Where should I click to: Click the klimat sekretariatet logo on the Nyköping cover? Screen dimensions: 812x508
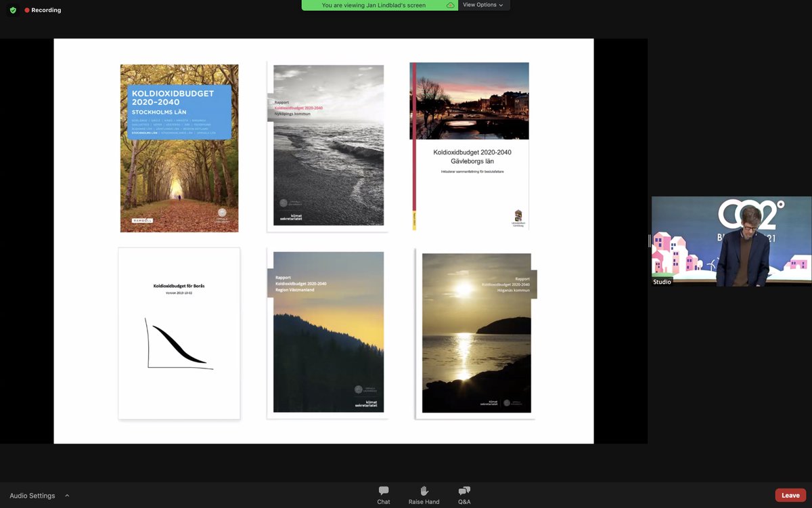[x=291, y=217]
